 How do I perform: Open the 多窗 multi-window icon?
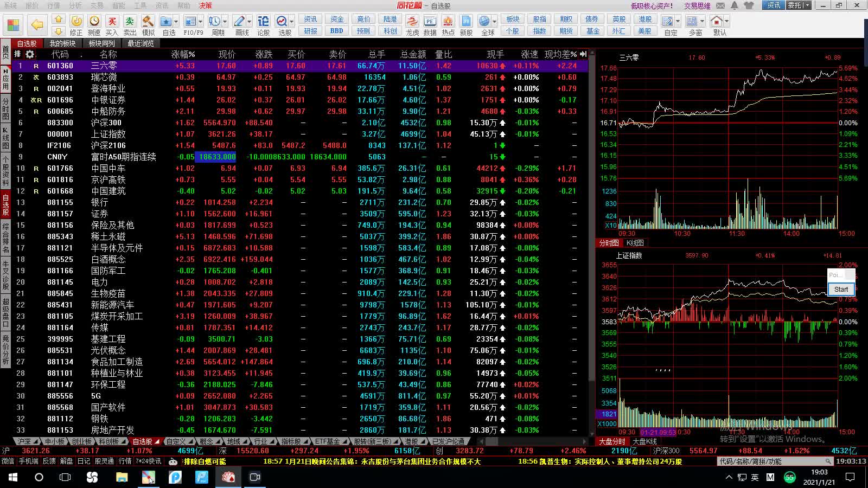692,22
